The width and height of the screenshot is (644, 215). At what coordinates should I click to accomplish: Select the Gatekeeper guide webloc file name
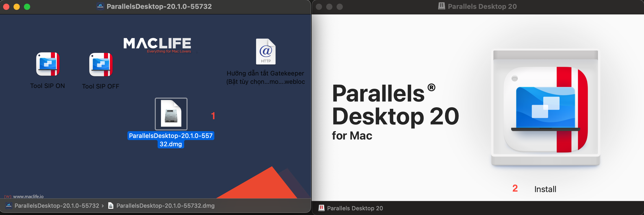point(265,78)
